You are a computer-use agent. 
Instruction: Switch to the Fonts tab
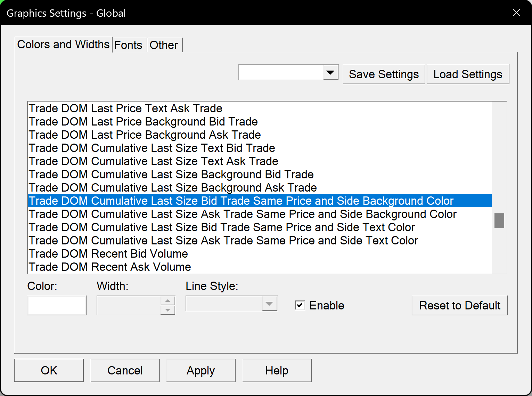pyautogui.click(x=128, y=45)
